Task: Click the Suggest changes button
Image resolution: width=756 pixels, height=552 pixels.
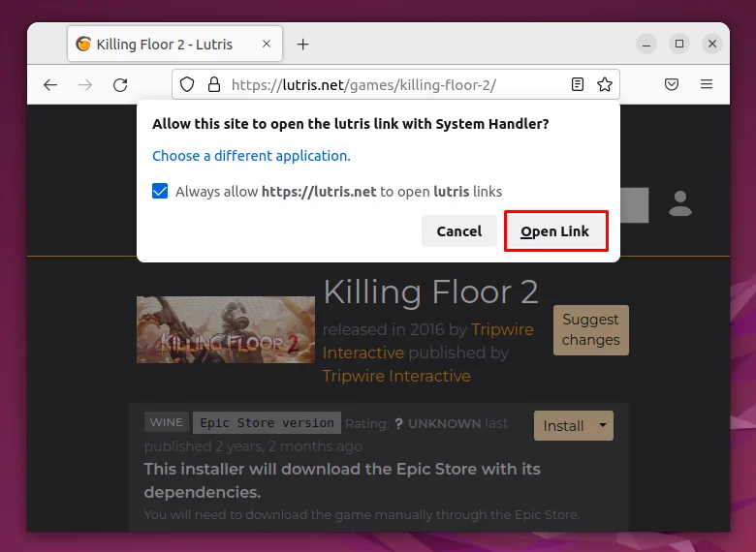Action: click(590, 330)
